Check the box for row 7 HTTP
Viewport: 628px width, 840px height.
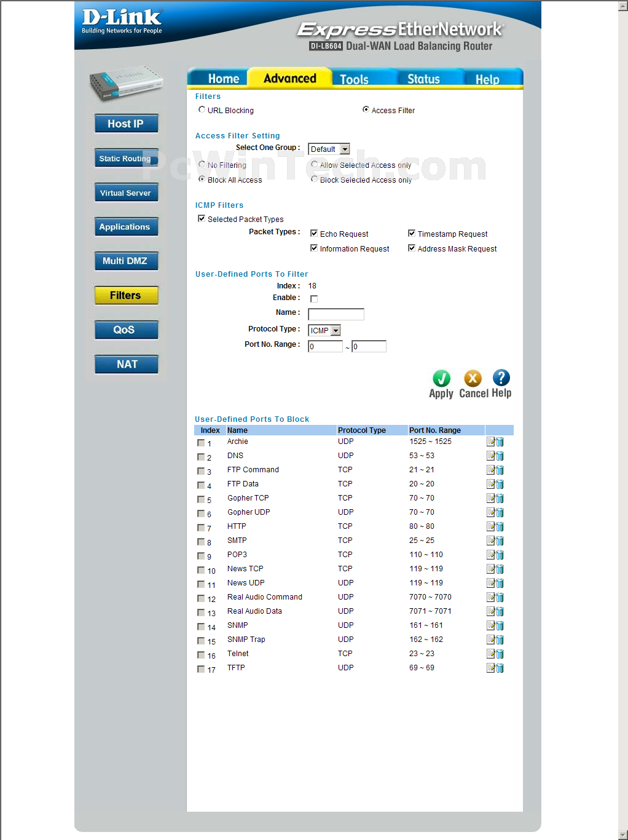click(x=201, y=528)
